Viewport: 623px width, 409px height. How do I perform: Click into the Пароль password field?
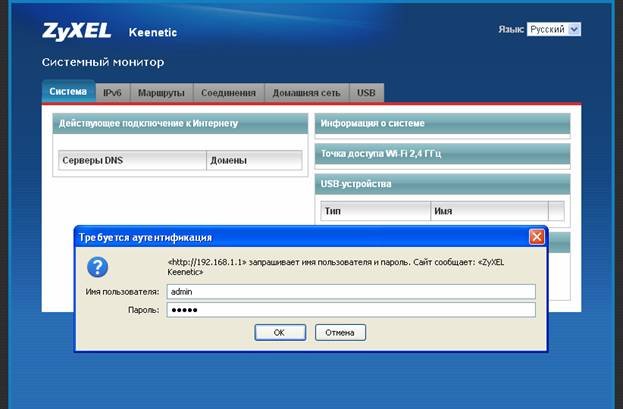pos(350,310)
